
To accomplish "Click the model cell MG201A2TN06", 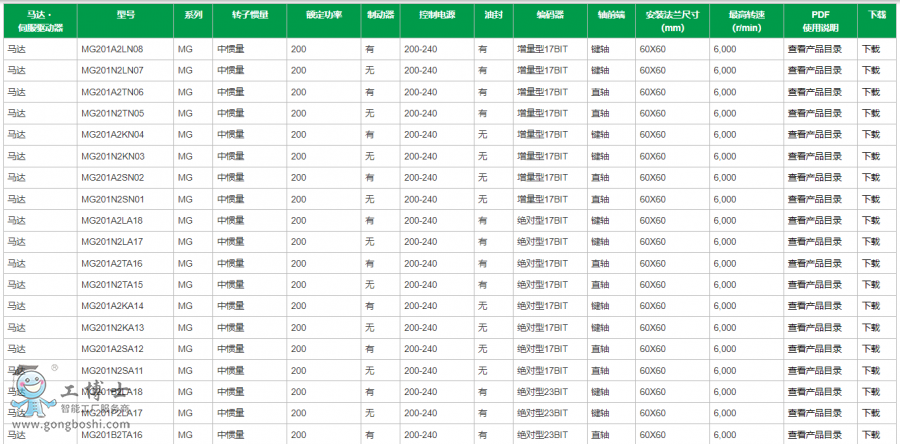I will [x=112, y=92].
